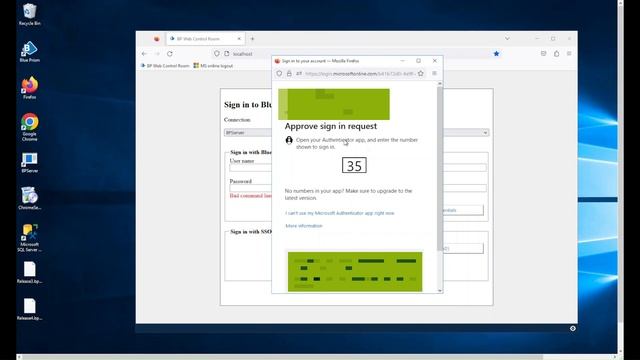Screen dimensions: 640x360
Task: Click the login.microsoftonline.com URL field
Action: point(360,73)
